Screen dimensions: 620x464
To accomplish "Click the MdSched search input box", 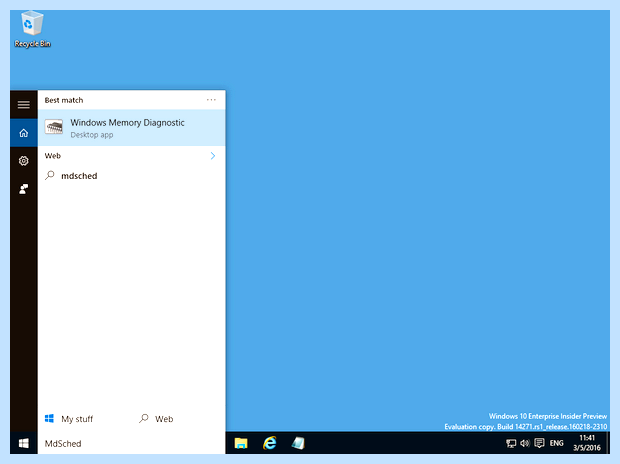I will (132, 443).
